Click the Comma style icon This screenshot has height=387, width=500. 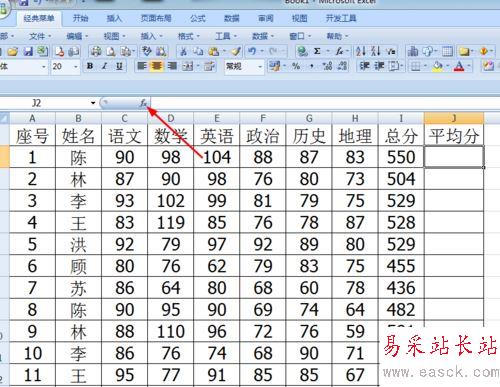(312, 66)
